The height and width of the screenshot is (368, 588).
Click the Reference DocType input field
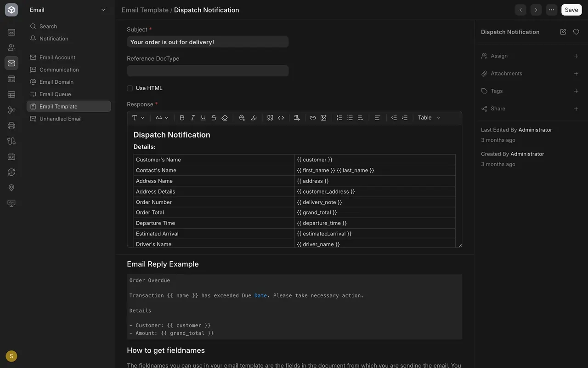(208, 71)
